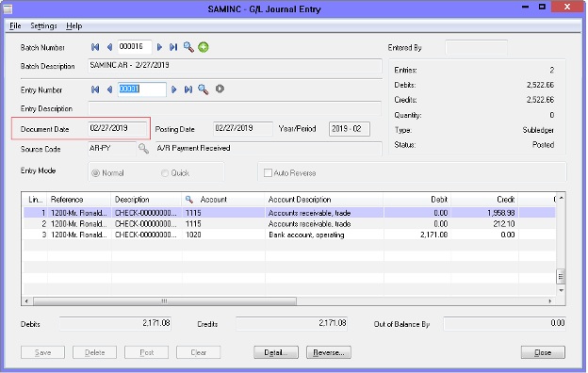The width and height of the screenshot is (588, 373).
Task: Click the grid's vertical scroll down arrow
Action: coord(561,290)
